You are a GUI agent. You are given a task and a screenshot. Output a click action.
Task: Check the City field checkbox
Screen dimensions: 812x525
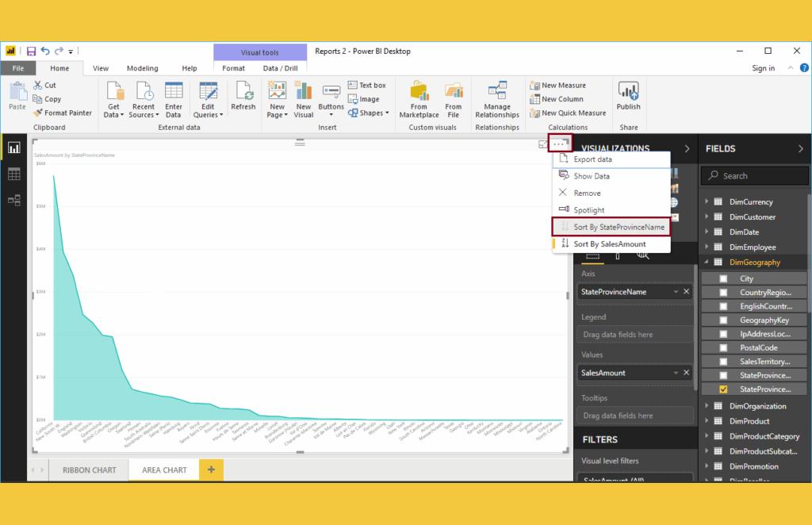723,278
